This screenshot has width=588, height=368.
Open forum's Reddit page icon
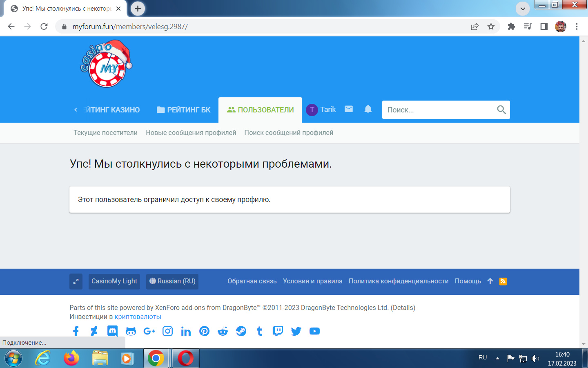coord(223,331)
